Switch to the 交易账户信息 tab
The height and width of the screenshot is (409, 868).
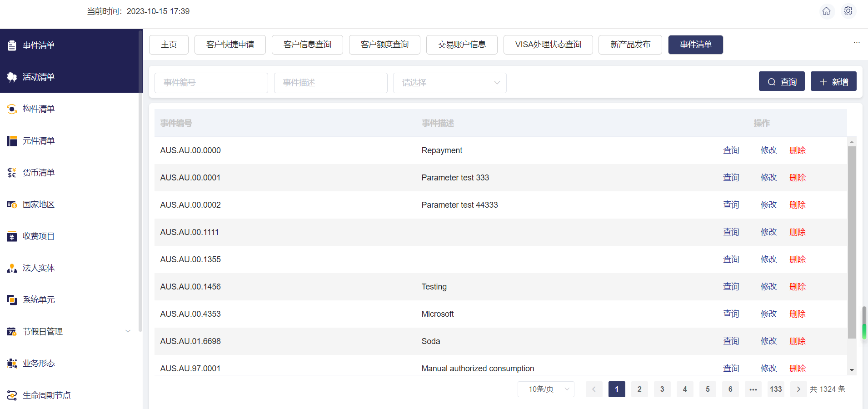[462, 45]
